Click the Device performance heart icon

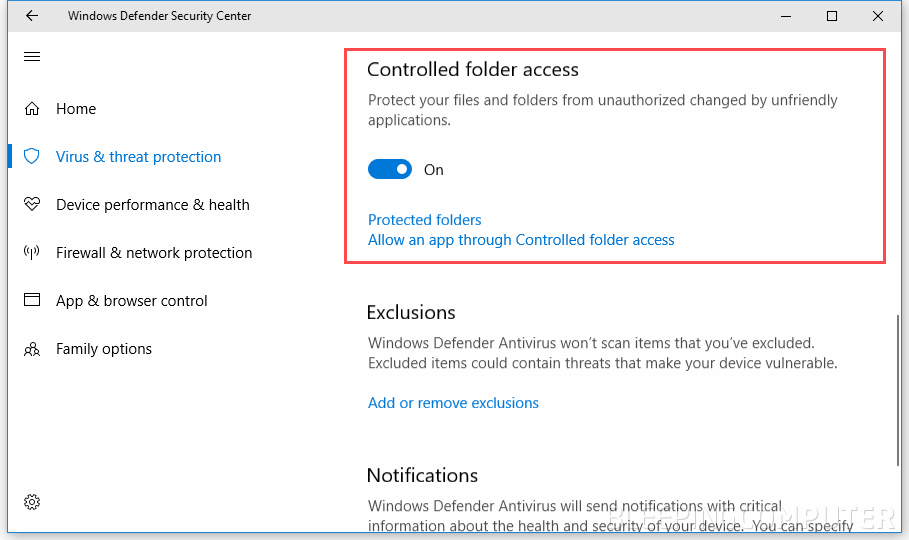point(32,205)
